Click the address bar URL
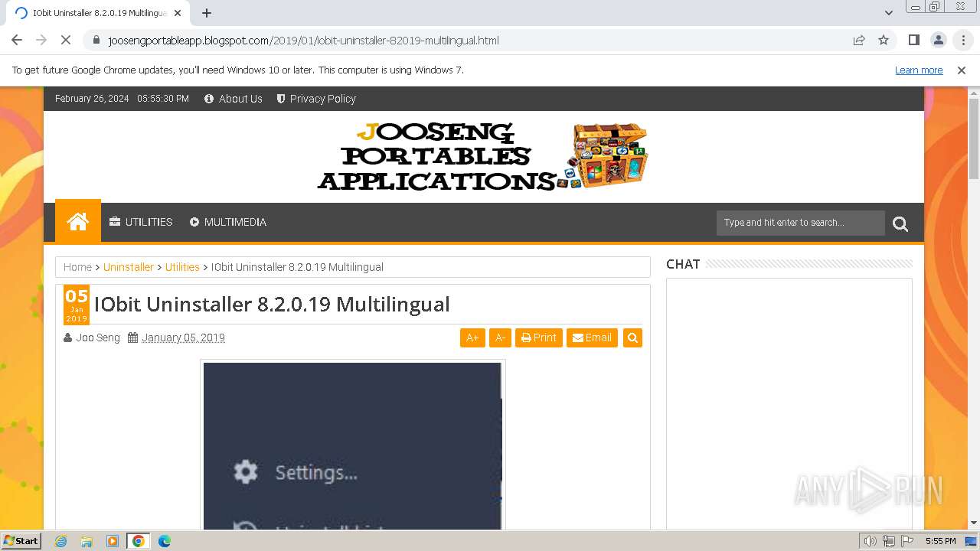 point(303,41)
